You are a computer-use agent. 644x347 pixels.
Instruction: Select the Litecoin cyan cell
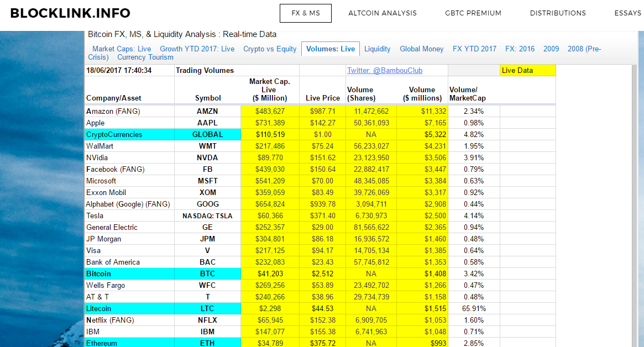[x=129, y=308]
